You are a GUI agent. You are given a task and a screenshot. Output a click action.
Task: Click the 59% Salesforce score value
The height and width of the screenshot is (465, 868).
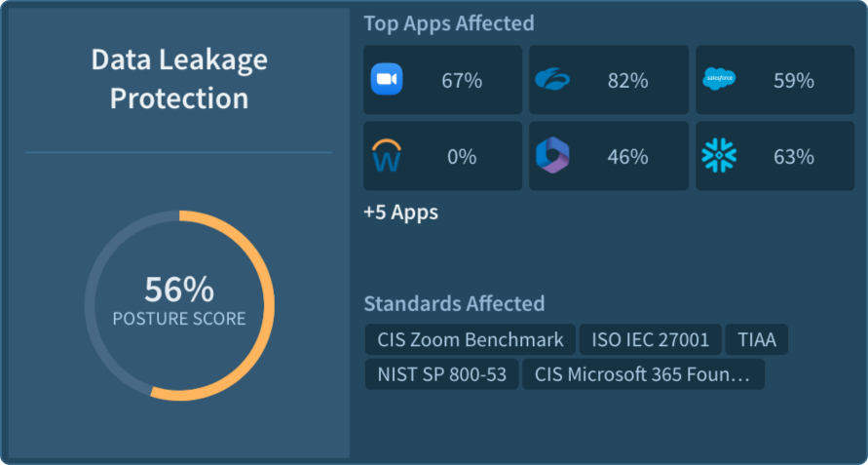click(x=793, y=81)
